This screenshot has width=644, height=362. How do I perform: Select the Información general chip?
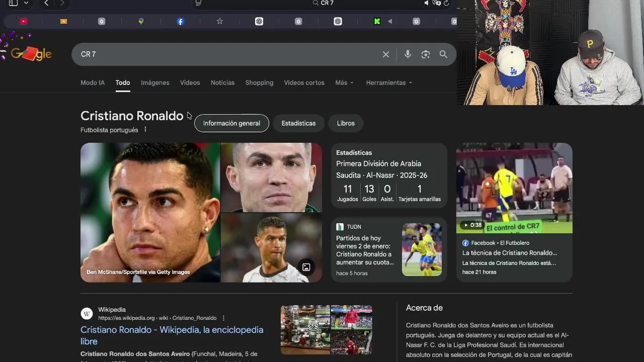tap(231, 123)
